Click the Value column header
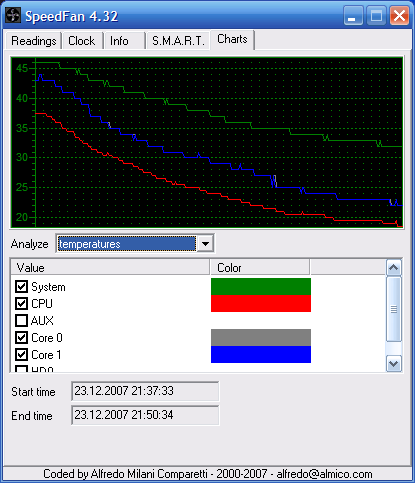 (x=110, y=267)
